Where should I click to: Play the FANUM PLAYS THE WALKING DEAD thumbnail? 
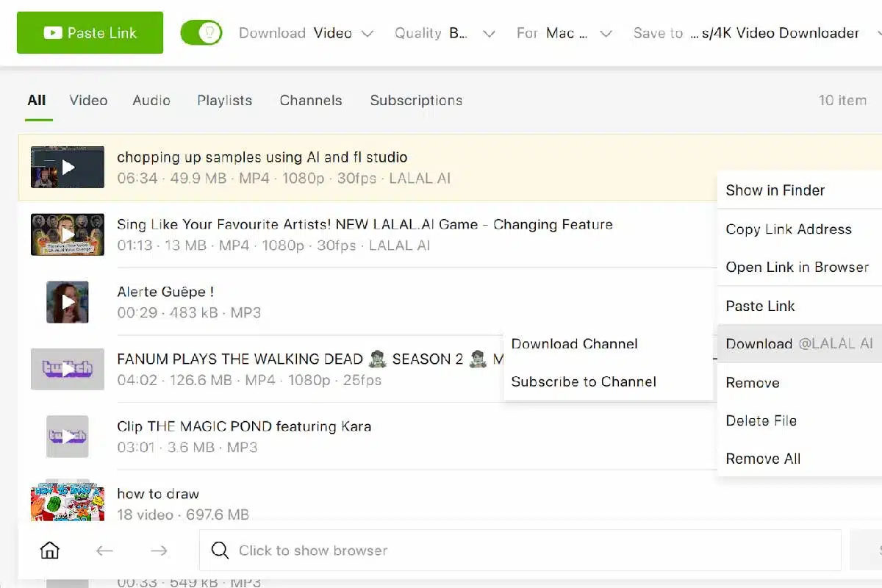click(68, 370)
